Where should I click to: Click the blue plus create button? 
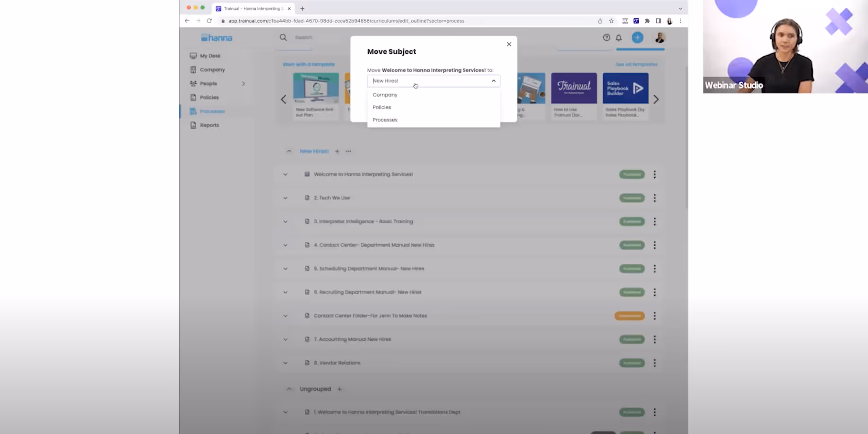[637, 37]
